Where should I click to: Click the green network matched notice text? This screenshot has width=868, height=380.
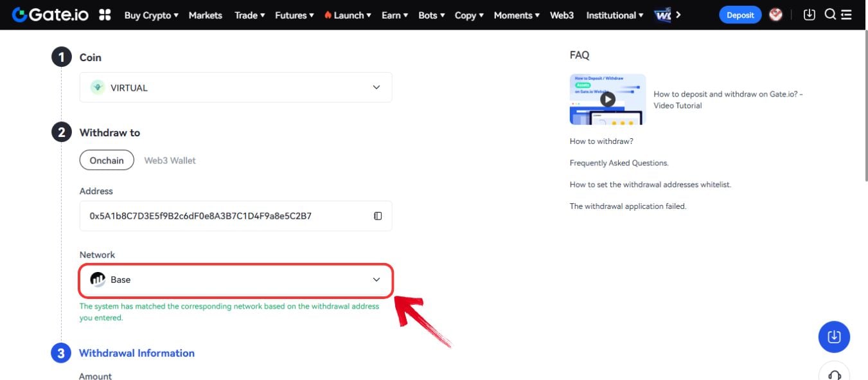coord(229,312)
